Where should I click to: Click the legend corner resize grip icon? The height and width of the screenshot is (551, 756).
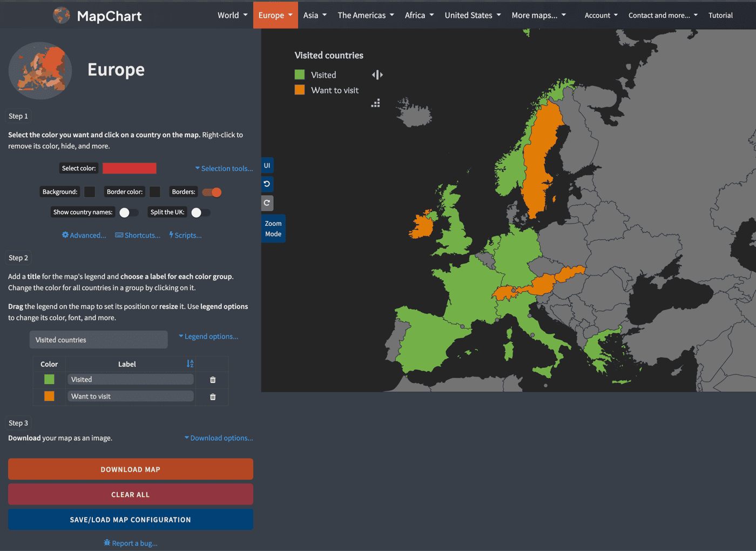376,103
